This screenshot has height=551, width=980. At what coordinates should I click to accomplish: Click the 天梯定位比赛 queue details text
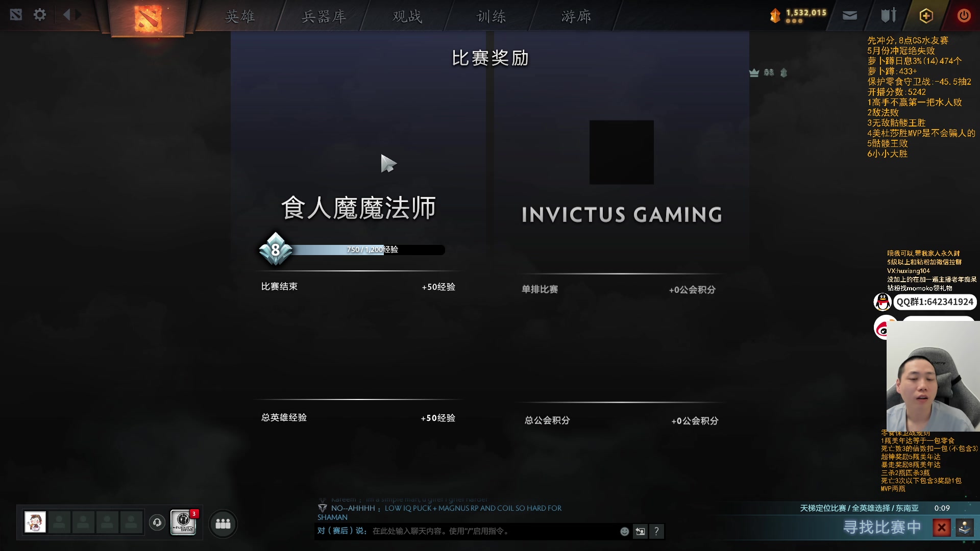[x=859, y=508]
